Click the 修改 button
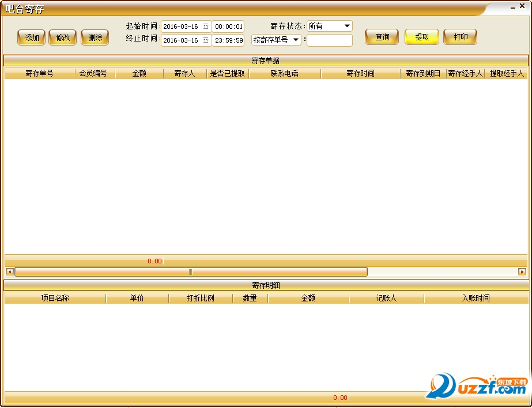Screen dimensions: 532x408 tap(63, 37)
